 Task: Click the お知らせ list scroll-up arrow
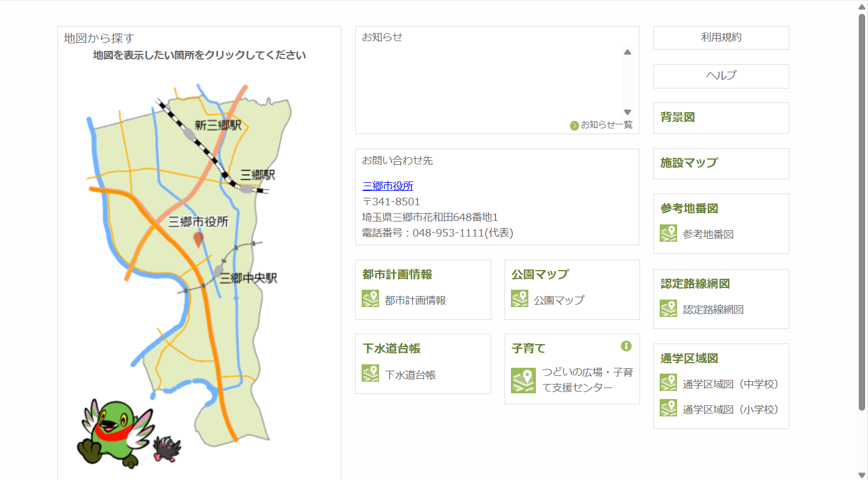[627, 52]
